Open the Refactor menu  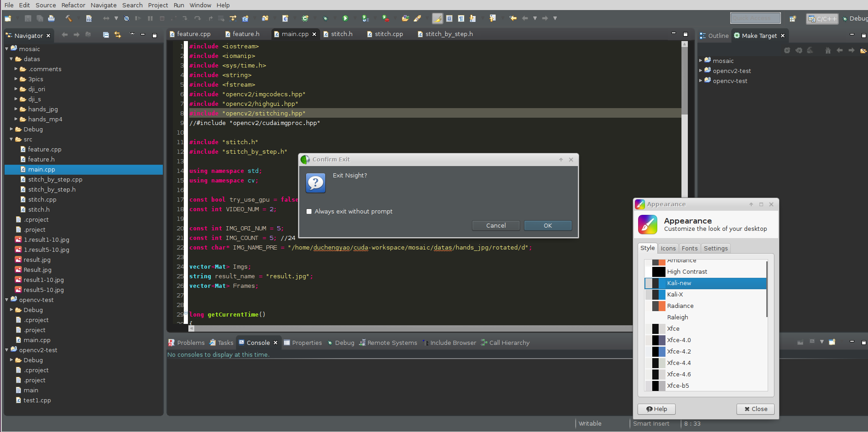[73, 5]
